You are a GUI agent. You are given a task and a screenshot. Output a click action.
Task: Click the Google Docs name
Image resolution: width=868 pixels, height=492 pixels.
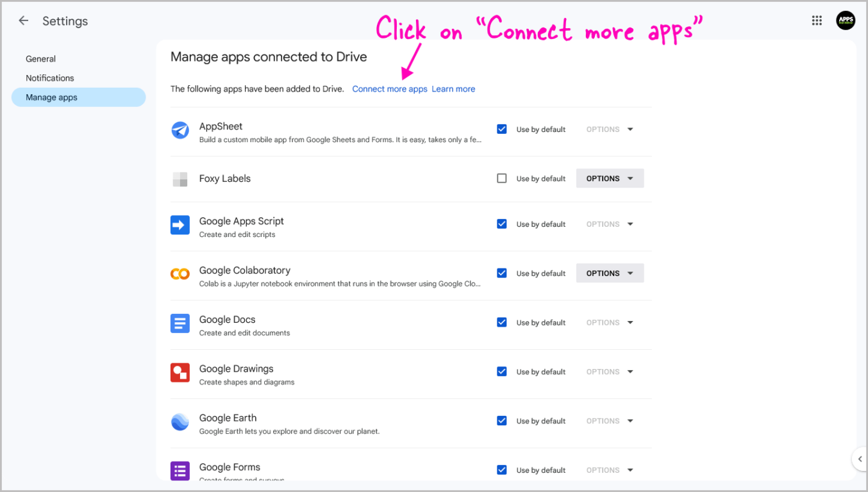pyautogui.click(x=228, y=320)
